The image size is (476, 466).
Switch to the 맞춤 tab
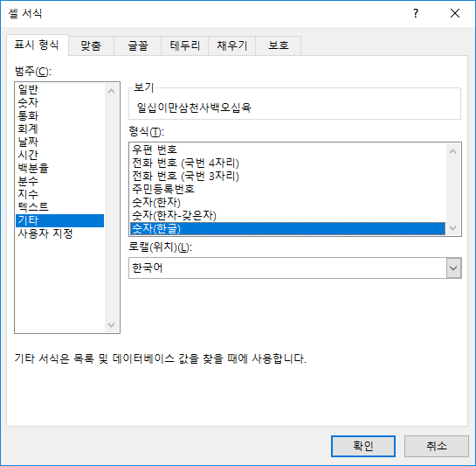(91, 46)
